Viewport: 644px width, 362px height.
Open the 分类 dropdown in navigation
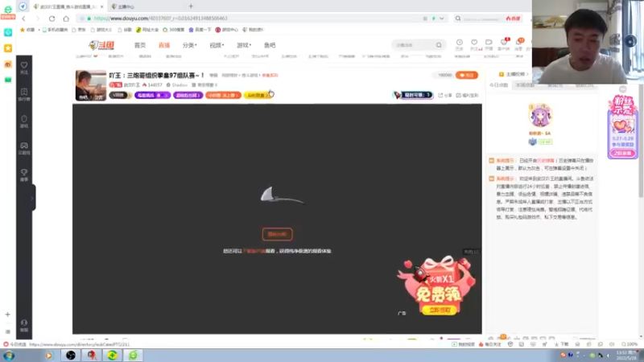coord(189,45)
